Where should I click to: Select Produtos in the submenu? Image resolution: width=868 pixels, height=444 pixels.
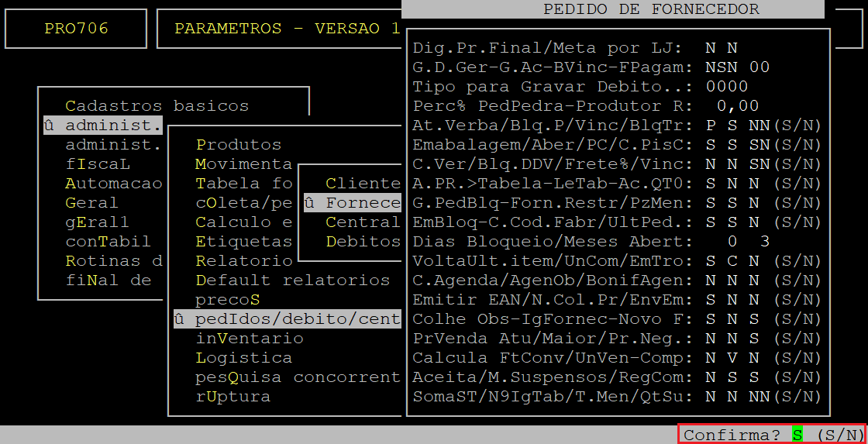238,145
